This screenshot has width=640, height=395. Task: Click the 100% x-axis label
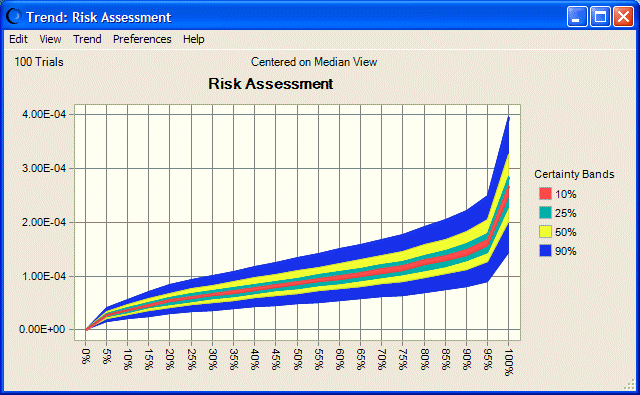coord(509,362)
